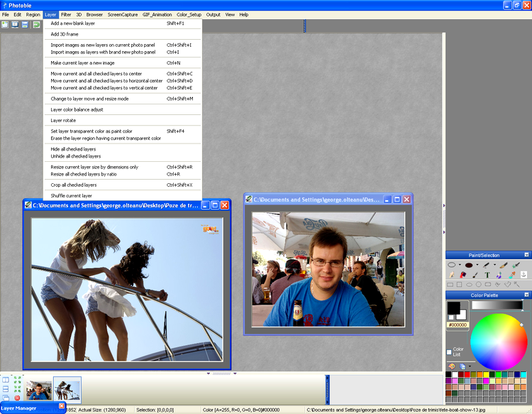This screenshot has height=414, width=532.
Task: Select the red eraser tool
Action: pyautogui.click(x=462, y=274)
